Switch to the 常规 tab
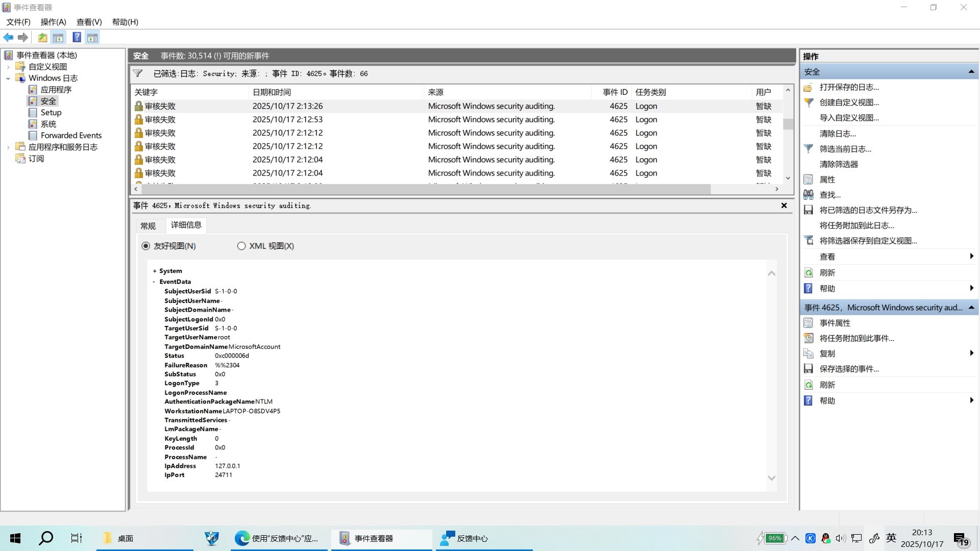 pos(148,226)
